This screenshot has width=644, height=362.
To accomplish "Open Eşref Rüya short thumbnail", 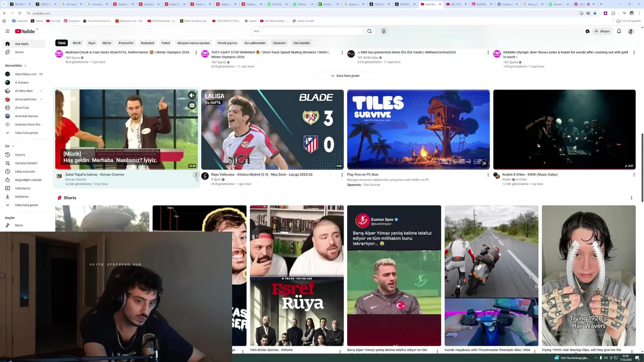I will (297, 276).
